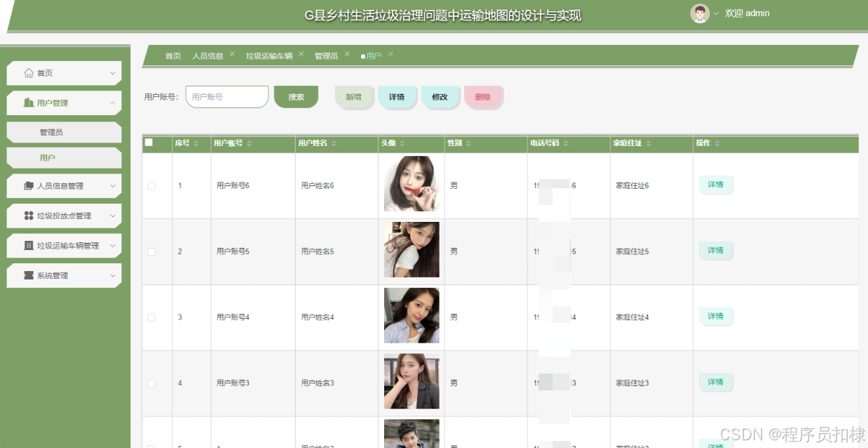Viewport: 868px width, 448px height.
Task: Open 详情 for row 用户账号3
Action: [x=716, y=382]
